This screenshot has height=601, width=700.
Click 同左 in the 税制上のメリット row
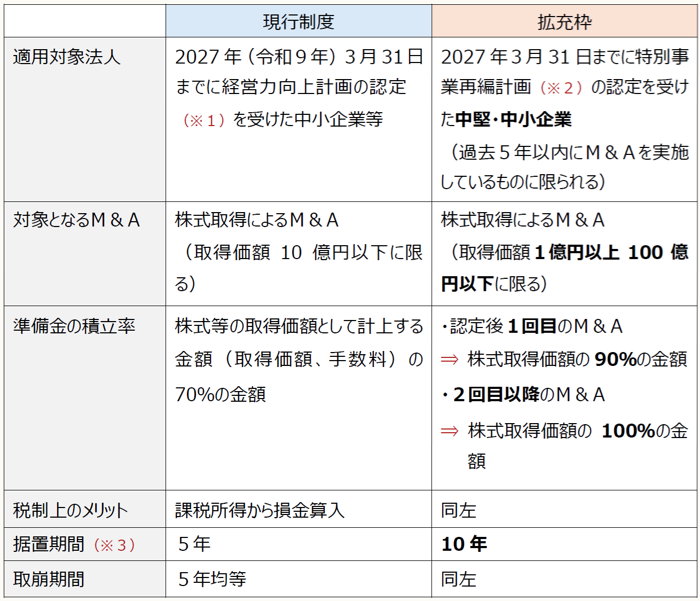click(458, 510)
